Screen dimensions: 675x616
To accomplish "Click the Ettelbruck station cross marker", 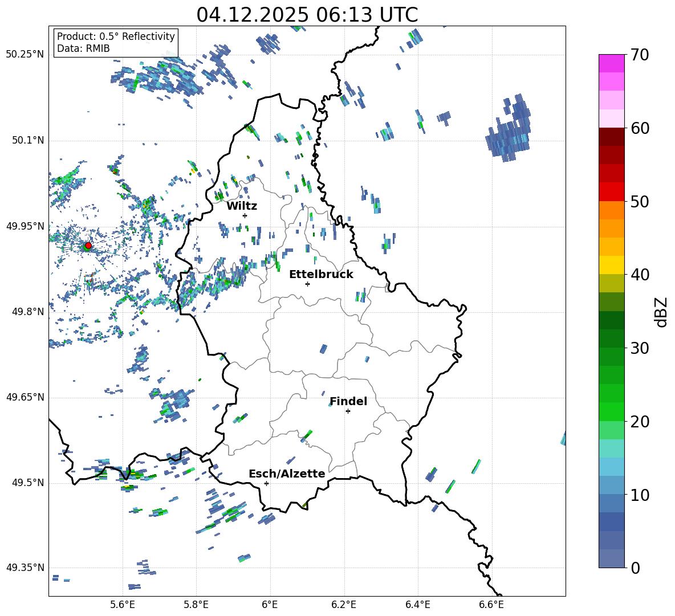I will coord(307,284).
